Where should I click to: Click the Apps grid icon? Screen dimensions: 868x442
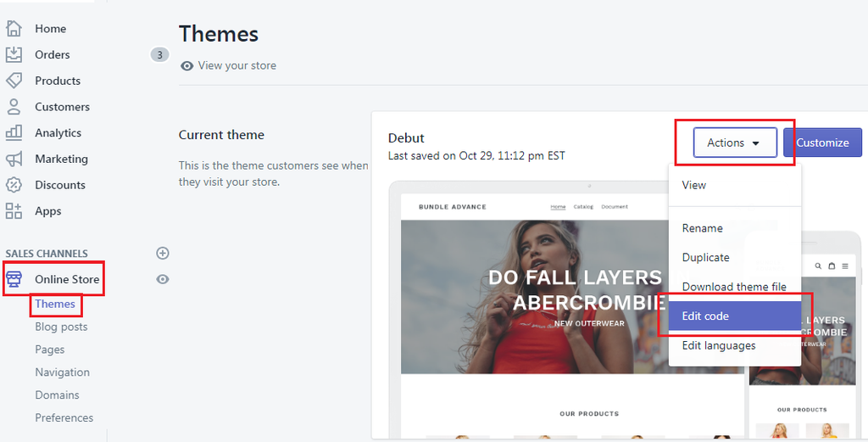[x=14, y=211]
